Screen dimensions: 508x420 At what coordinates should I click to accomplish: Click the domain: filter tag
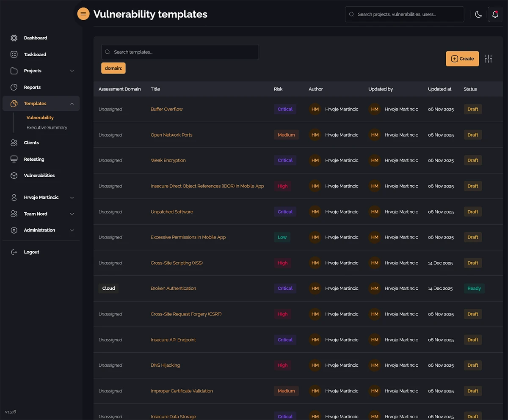(113, 68)
